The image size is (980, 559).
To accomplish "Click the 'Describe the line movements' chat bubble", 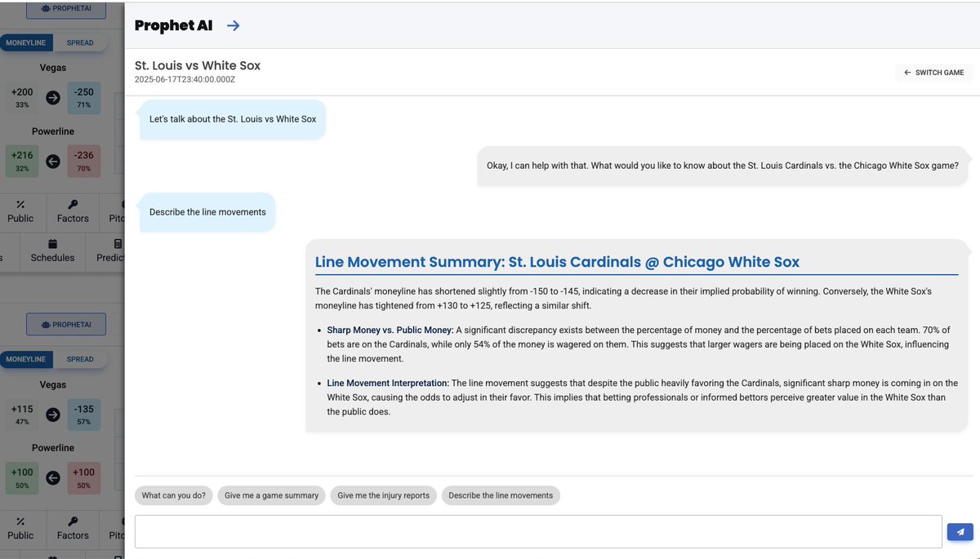I will 207,212.
